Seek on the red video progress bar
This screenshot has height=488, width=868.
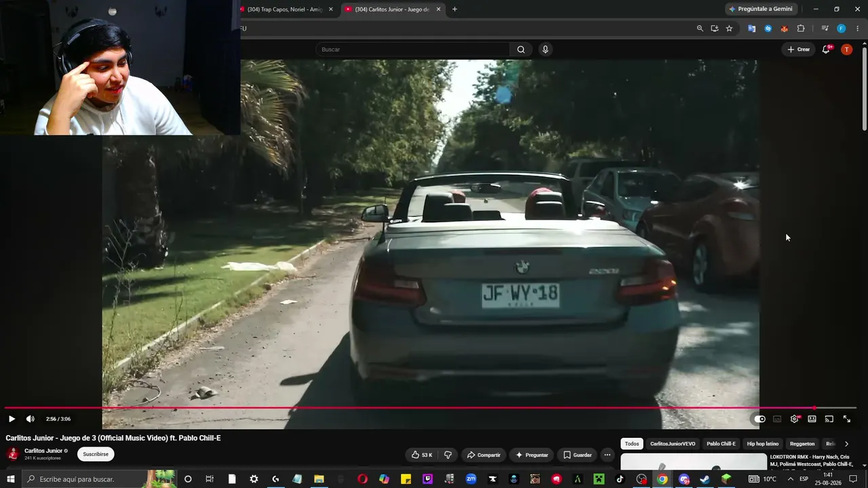pos(431,408)
